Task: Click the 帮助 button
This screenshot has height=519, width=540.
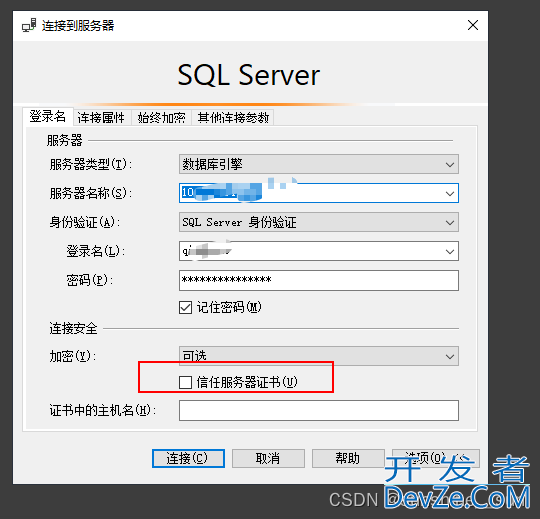Action: click(348, 458)
